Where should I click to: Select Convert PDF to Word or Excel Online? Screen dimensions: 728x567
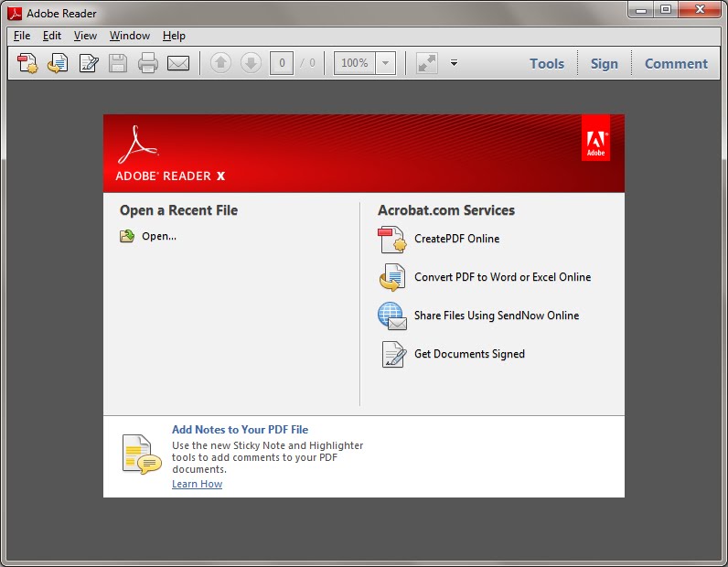coord(502,277)
